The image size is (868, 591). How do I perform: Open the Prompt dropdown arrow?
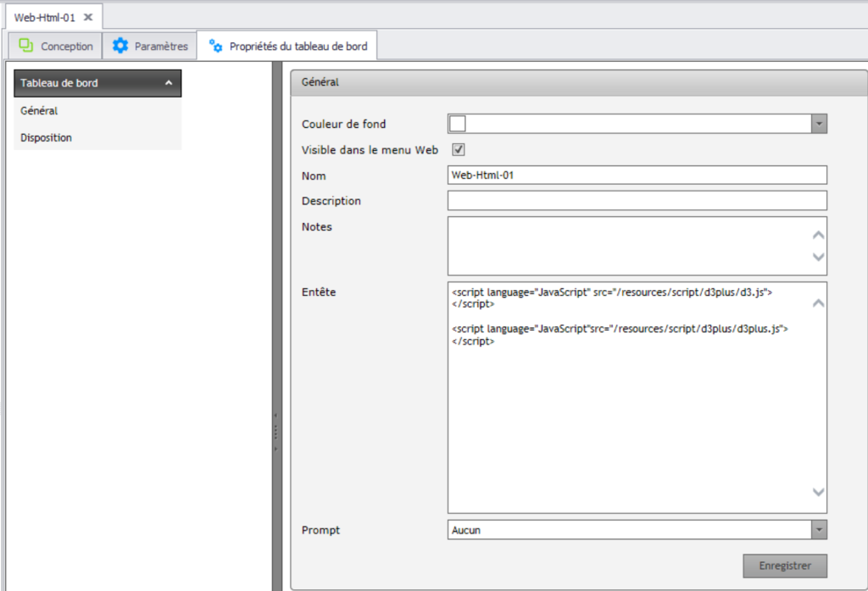[820, 530]
